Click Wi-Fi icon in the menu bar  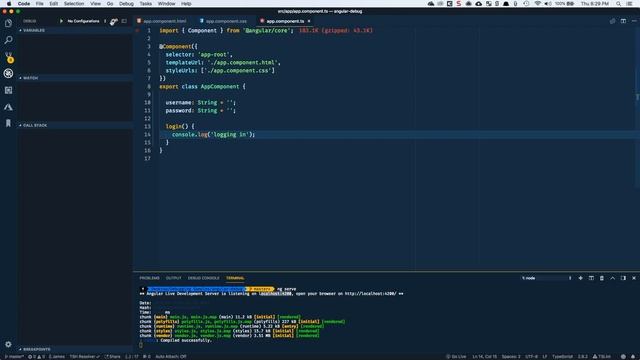[538, 4]
